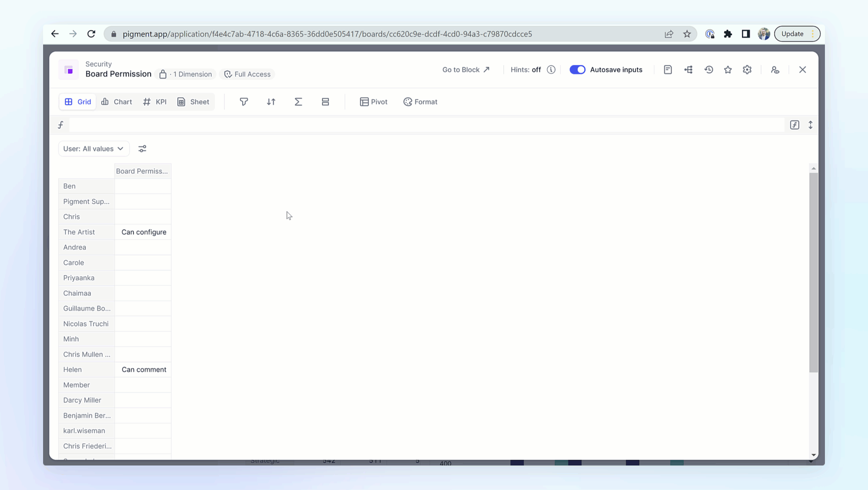Screen dimensions: 868x490
Task: Mark board as favorite with star
Action: point(728,69)
